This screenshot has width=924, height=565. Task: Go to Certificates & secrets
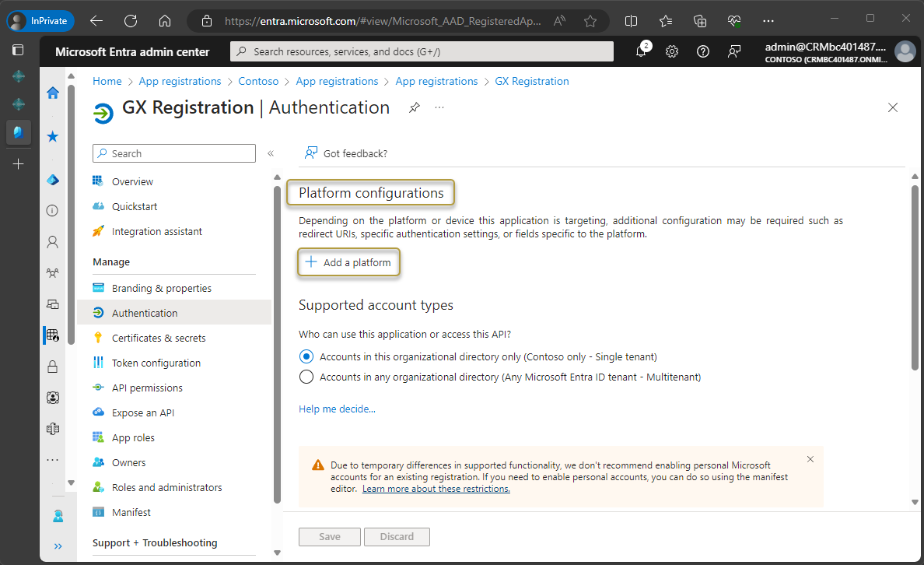[x=159, y=338]
